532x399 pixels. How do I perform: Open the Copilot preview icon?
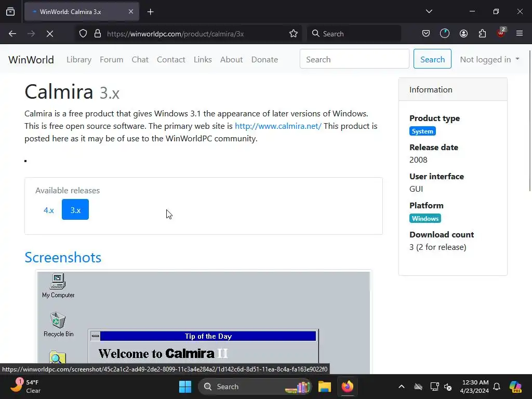click(515, 387)
